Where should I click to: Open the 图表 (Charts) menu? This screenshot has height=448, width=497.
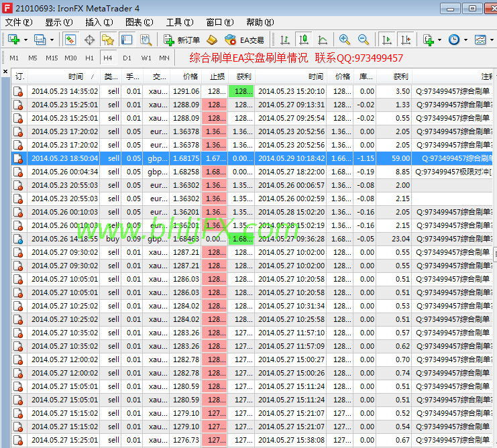139,22
